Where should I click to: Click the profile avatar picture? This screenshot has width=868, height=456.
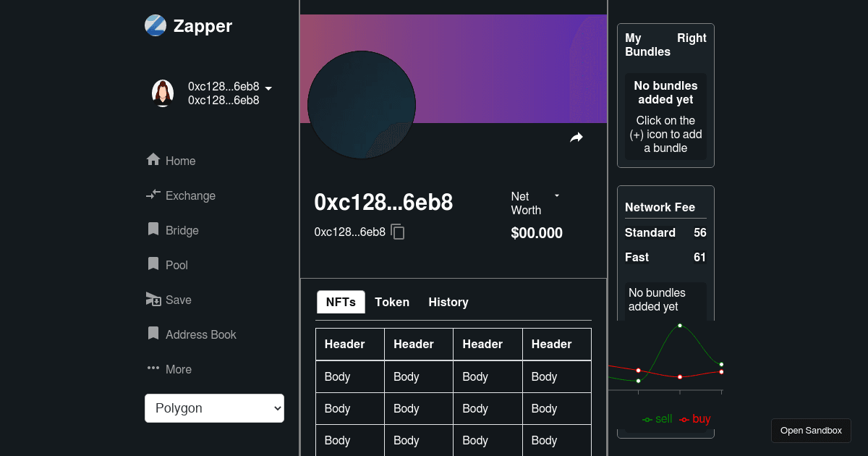click(x=163, y=93)
